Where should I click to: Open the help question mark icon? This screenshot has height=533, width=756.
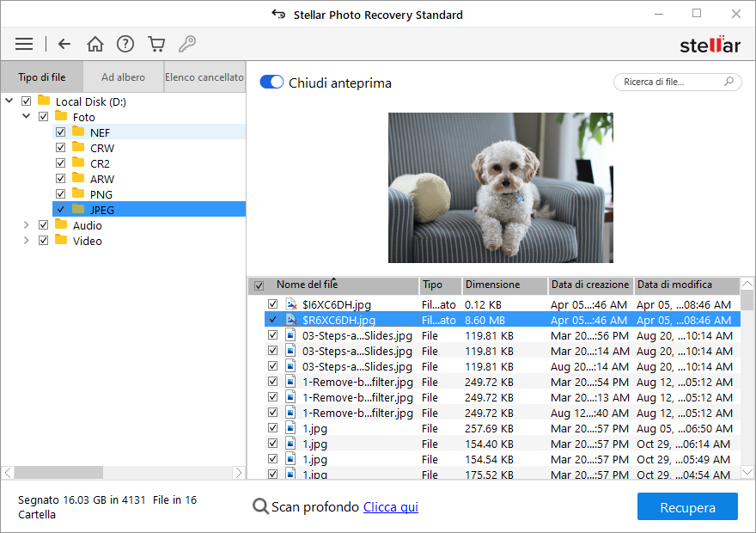coord(125,44)
